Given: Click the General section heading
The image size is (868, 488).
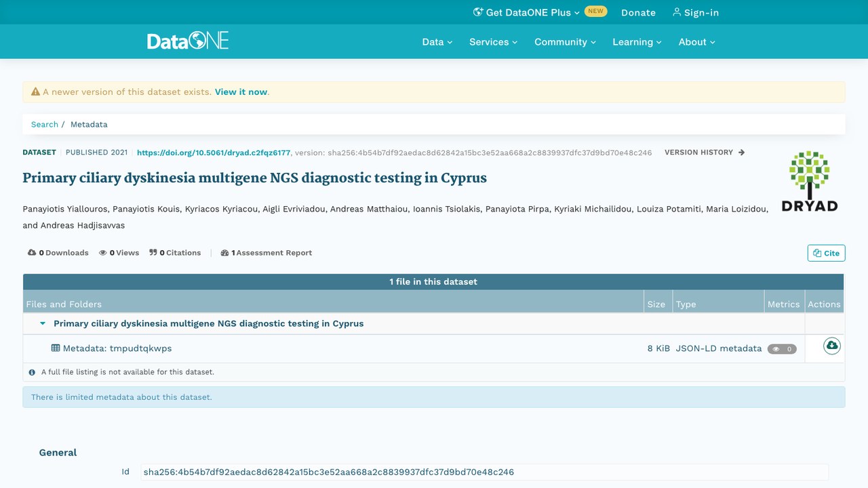Looking at the screenshot, I should pos(58,453).
